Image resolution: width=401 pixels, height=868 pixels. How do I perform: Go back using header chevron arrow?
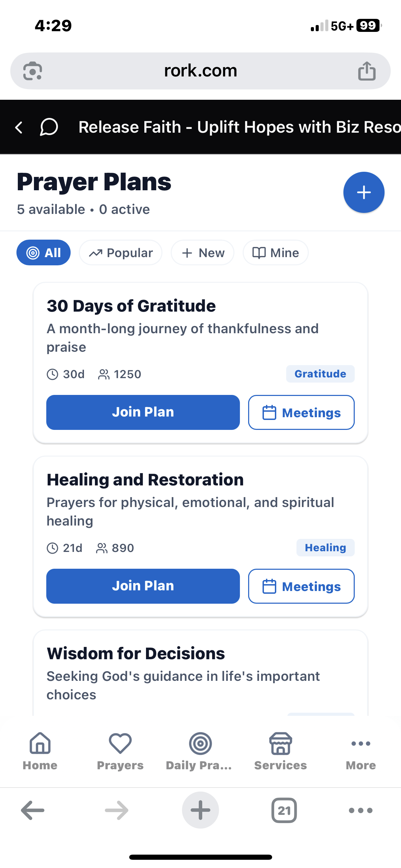point(19,127)
